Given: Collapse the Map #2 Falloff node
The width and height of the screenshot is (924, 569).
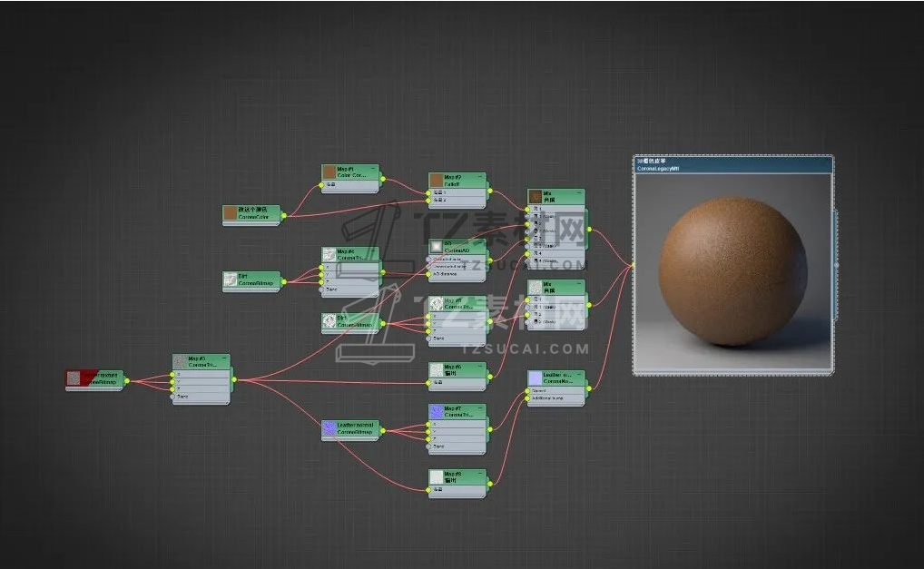Looking at the screenshot, I should (482, 177).
